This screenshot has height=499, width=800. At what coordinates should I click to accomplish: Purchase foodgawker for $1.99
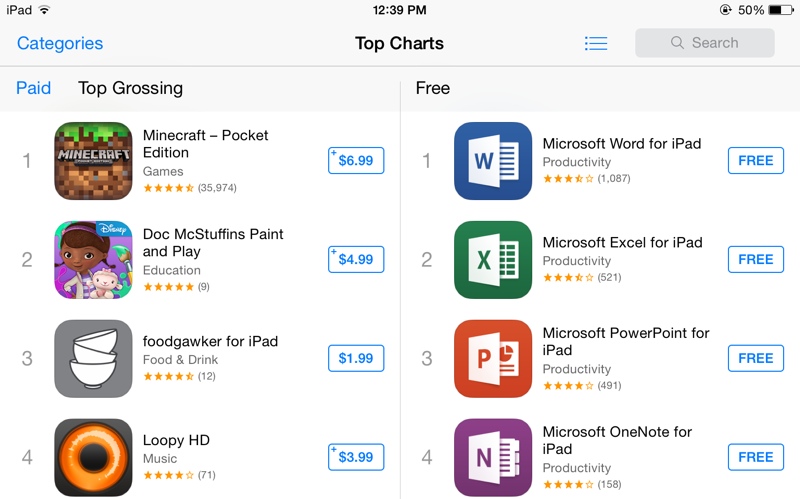356,358
